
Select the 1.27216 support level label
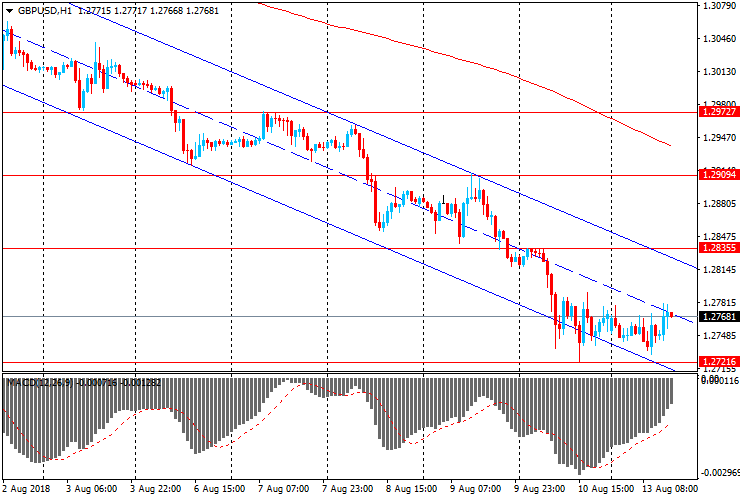(x=719, y=362)
